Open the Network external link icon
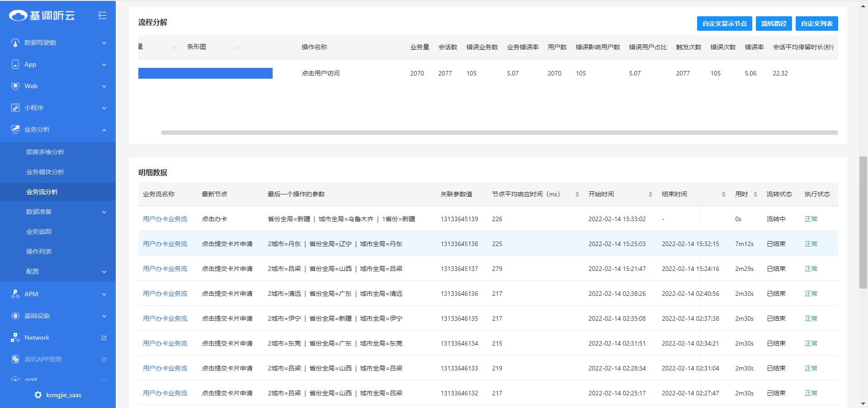The height and width of the screenshot is (408, 868). click(x=104, y=338)
